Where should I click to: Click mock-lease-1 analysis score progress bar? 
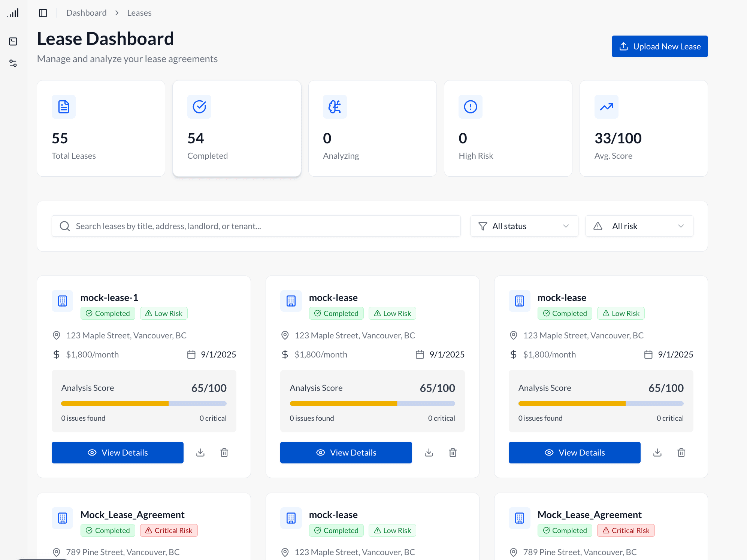[x=144, y=404]
